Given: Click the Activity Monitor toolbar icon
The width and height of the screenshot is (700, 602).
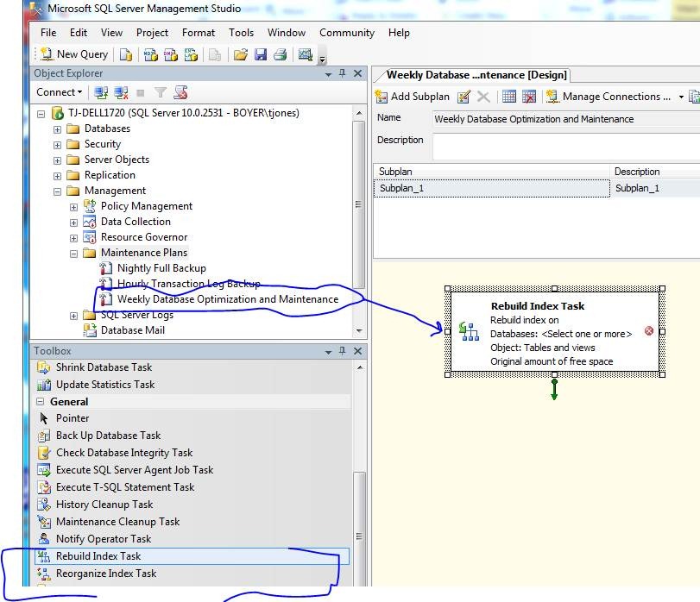Looking at the screenshot, I should coord(306,55).
